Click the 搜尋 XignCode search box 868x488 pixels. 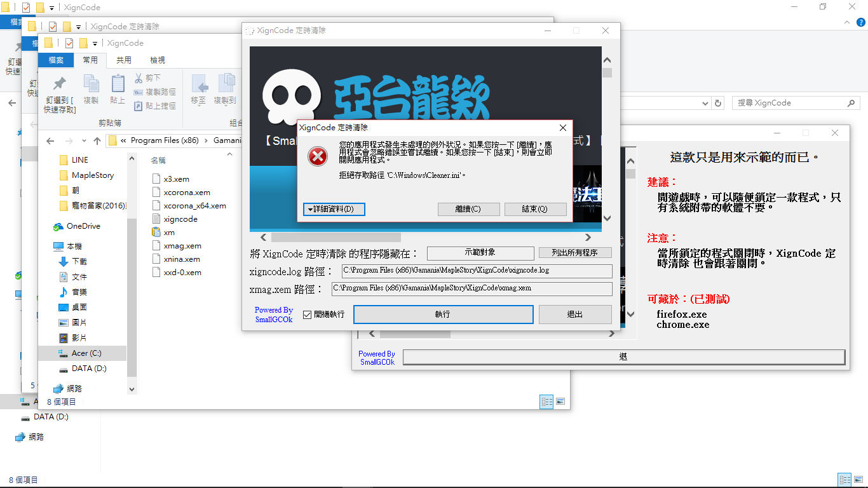[x=797, y=103]
